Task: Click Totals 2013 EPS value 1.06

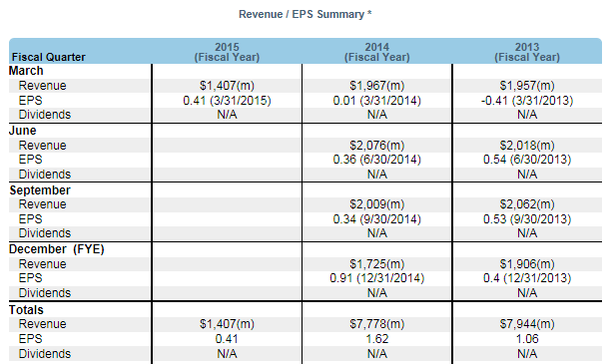Action: [x=527, y=339]
